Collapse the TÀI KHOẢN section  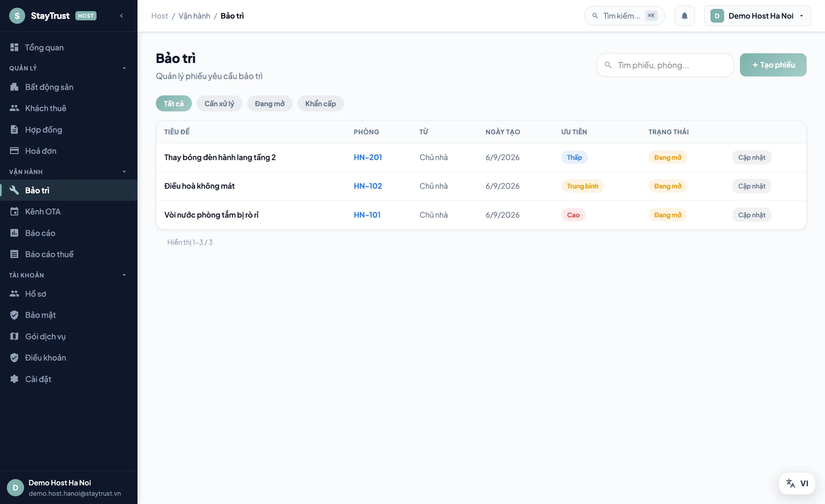[x=124, y=275]
